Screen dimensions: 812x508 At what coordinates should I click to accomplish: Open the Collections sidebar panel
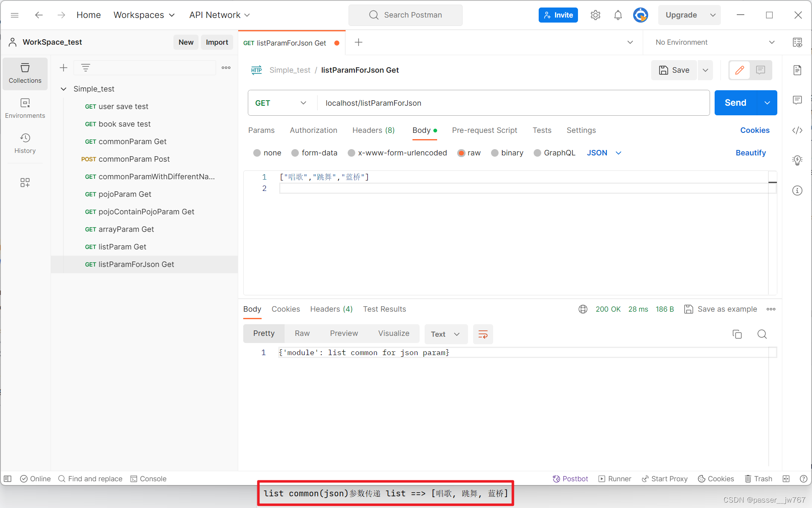click(25, 73)
